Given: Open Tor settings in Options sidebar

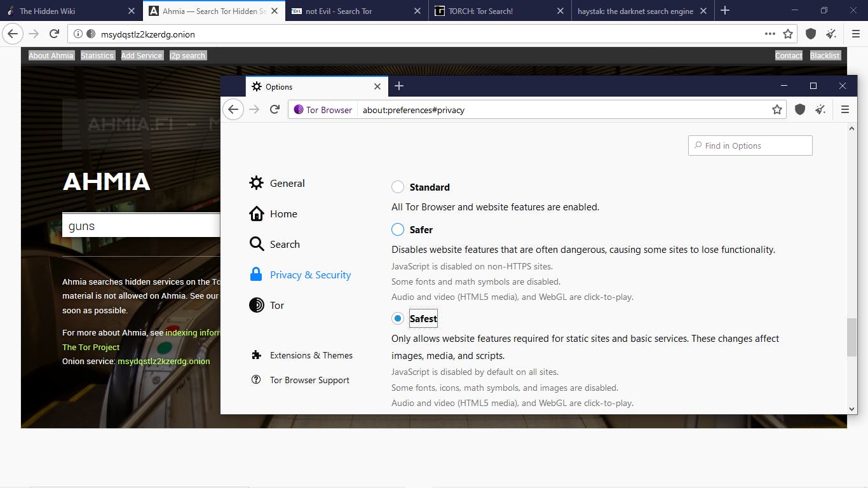Looking at the screenshot, I should pos(267,305).
